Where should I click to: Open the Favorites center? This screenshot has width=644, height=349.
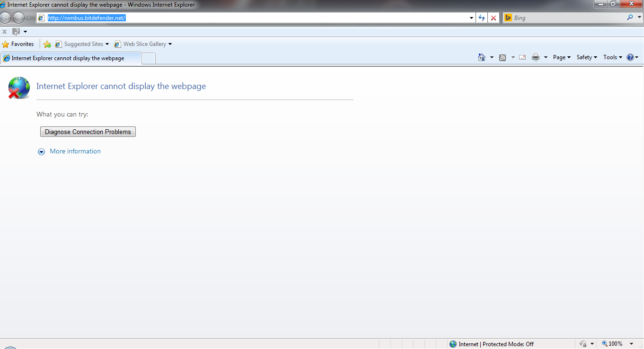point(18,44)
